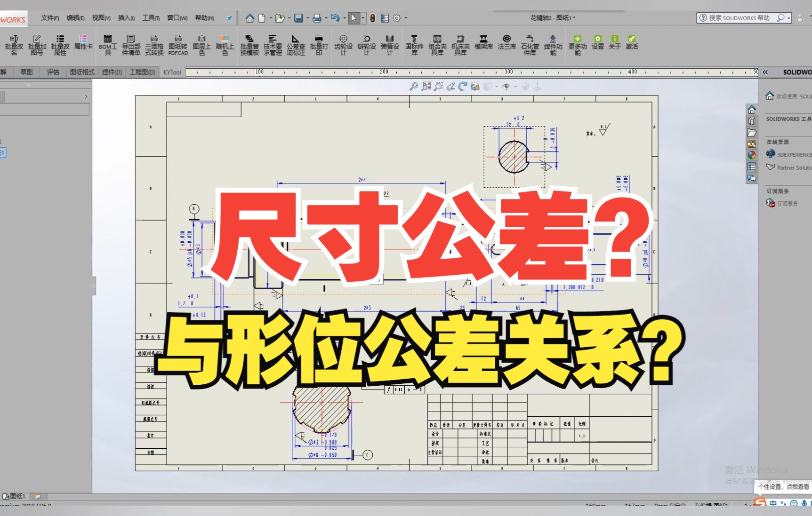Image resolution: width=812 pixels, height=516 pixels.
Task: Click the 属性卡 tool
Action: tap(83, 42)
